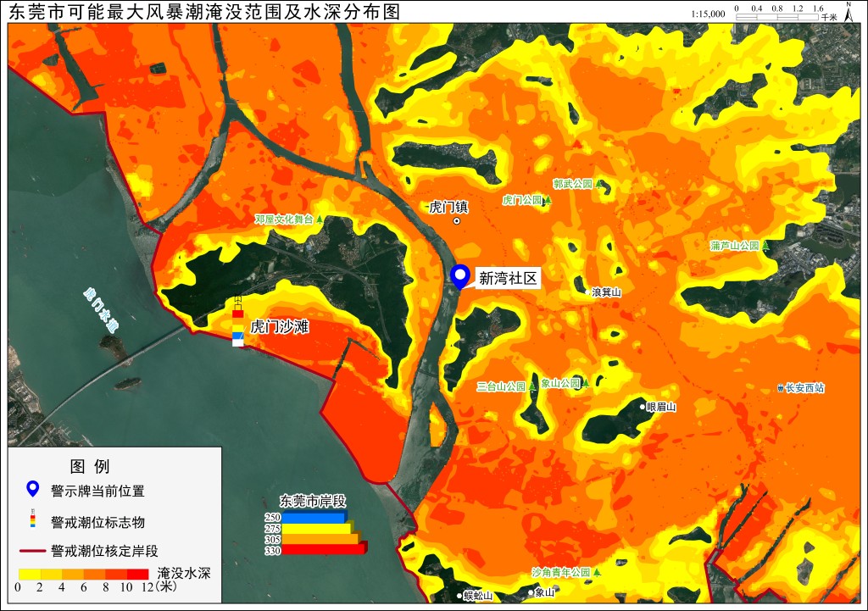
Task: Click the blue pin icon in legend
Action: point(33,489)
